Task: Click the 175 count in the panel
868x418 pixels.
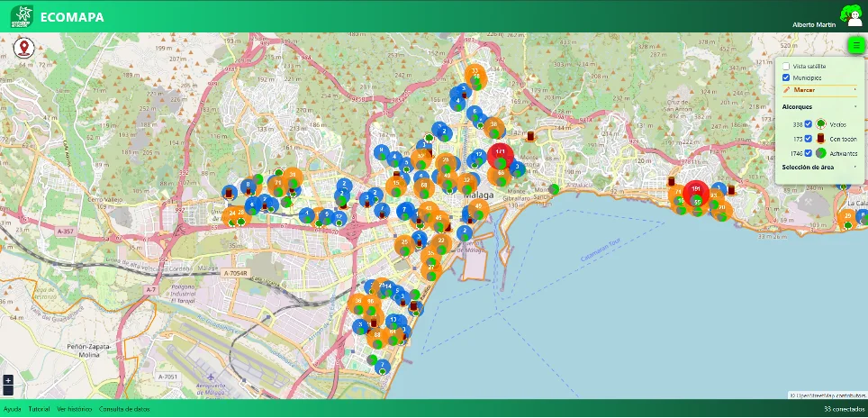Action: (x=797, y=139)
